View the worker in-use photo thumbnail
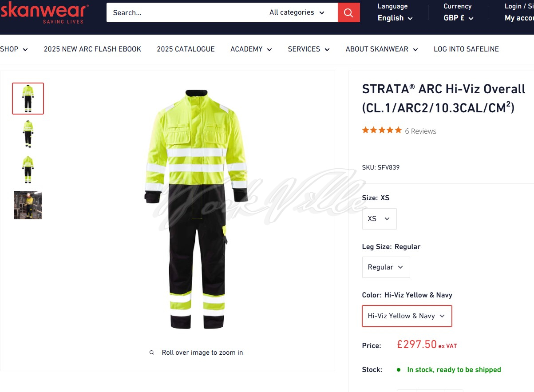 (x=28, y=205)
